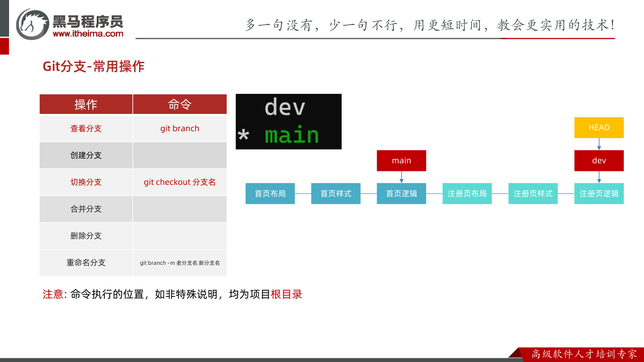Click the "首页布局" commit node
This screenshot has width=644, height=362.
[x=270, y=193]
